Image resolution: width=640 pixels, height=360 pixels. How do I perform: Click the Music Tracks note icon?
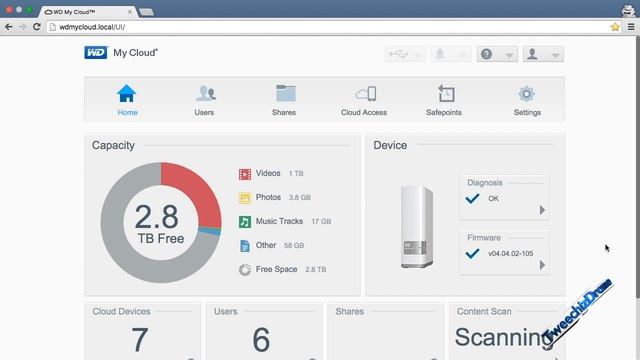[245, 222]
